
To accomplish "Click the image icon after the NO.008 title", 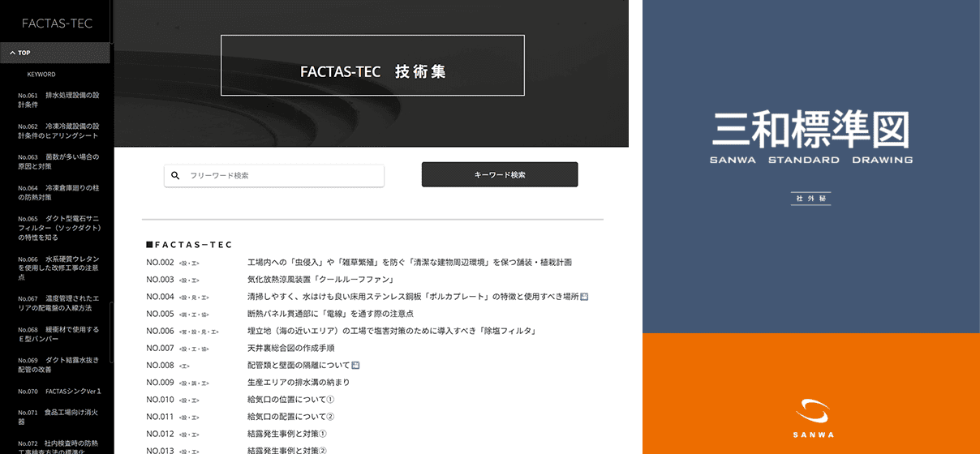I will 355,366.
